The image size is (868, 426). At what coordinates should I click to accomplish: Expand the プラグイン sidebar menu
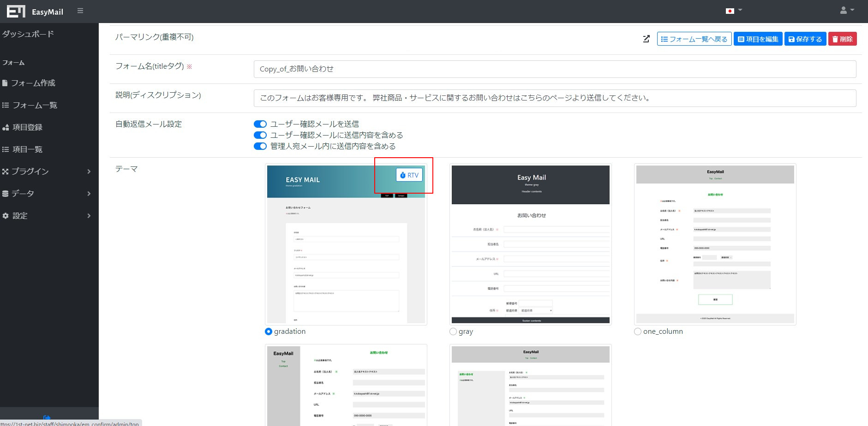(46, 172)
